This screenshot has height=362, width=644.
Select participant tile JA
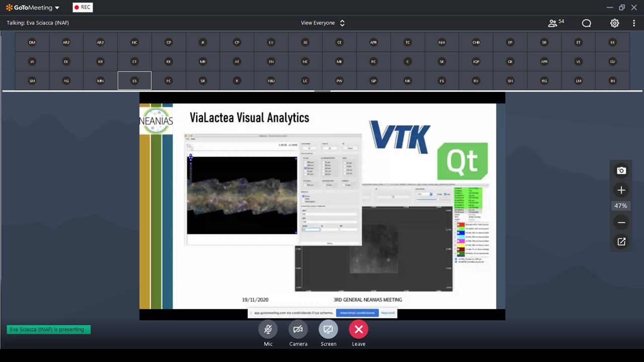coord(32,62)
